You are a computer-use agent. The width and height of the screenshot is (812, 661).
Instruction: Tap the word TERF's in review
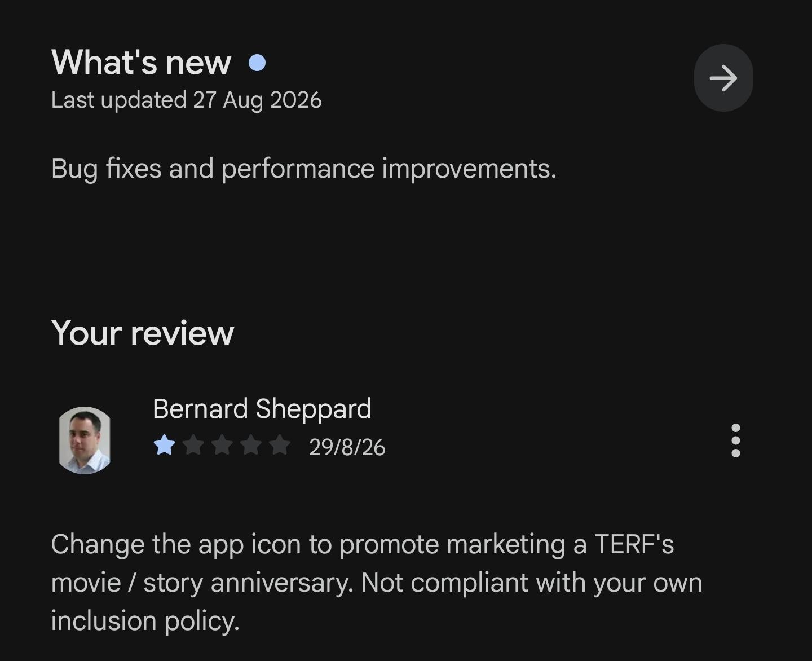(x=634, y=545)
